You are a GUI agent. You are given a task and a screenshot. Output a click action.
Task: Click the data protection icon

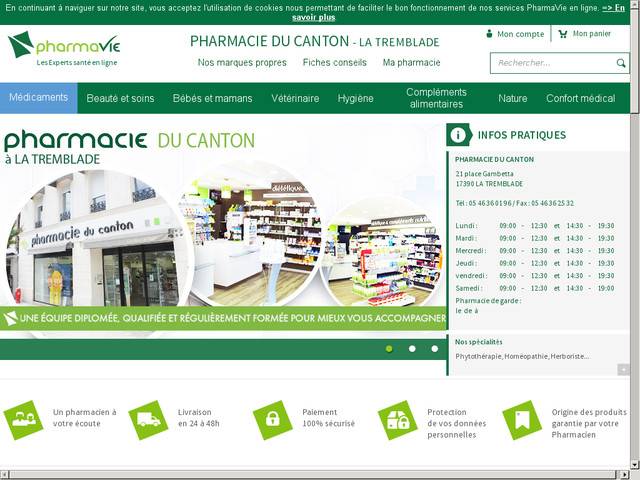398,420
